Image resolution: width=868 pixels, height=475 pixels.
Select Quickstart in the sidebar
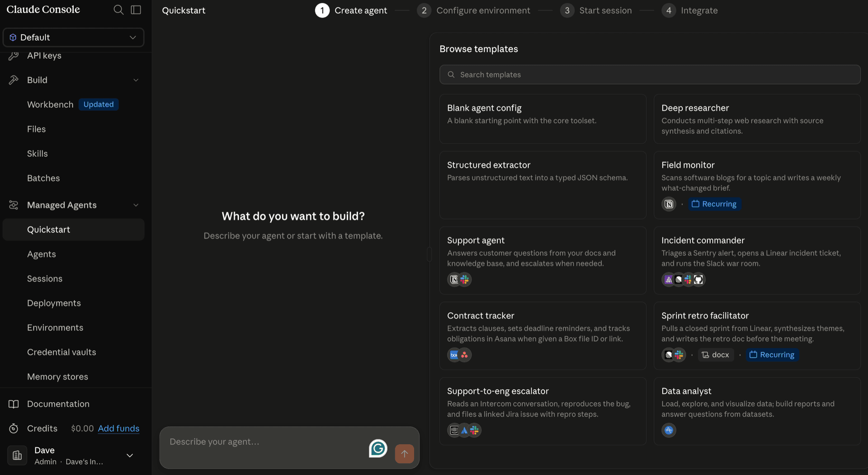(x=73, y=230)
